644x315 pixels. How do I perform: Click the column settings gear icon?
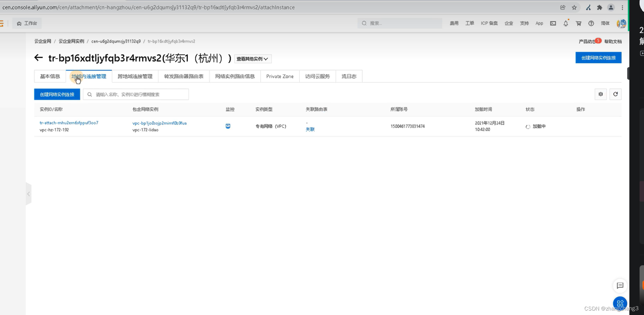(x=600, y=94)
